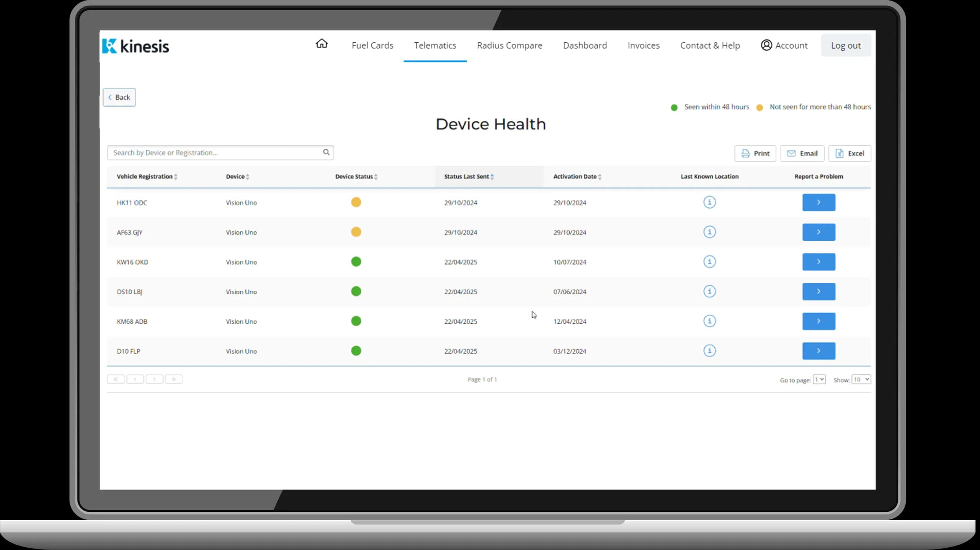The height and width of the screenshot is (550, 980).
Task: Click the search magnifier icon
Action: pyautogui.click(x=326, y=152)
